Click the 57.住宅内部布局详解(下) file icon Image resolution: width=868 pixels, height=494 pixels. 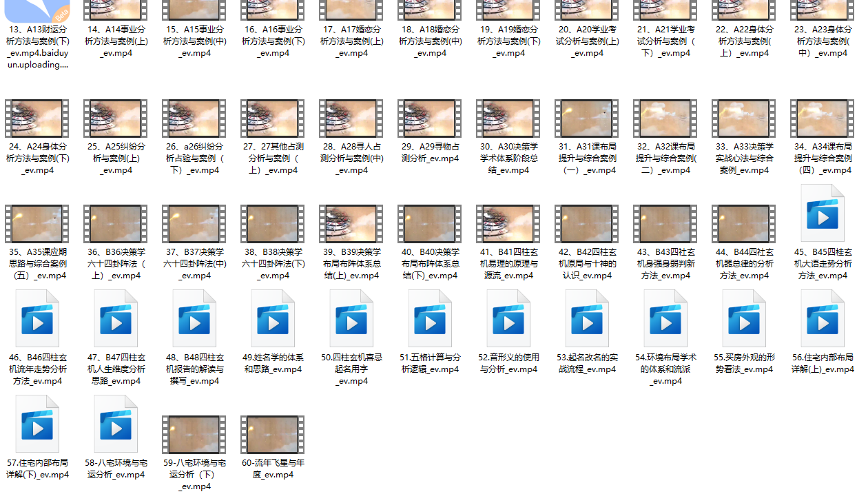[x=37, y=424]
